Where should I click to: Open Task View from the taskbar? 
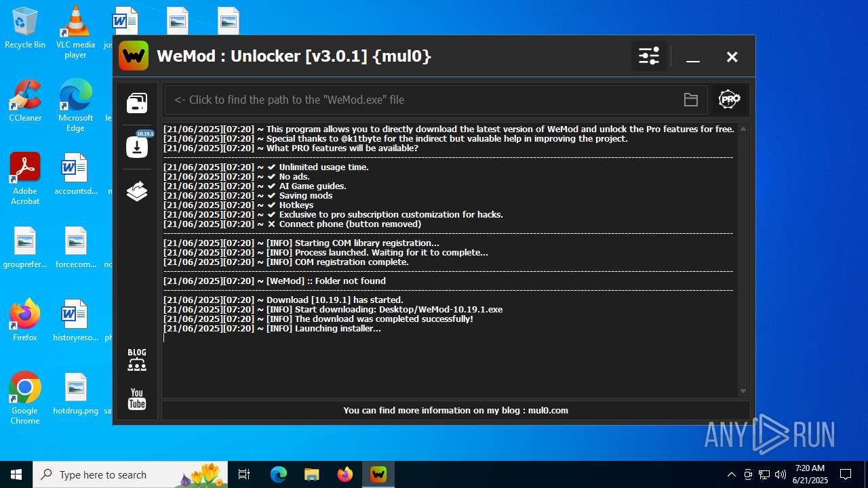[x=244, y=474]
